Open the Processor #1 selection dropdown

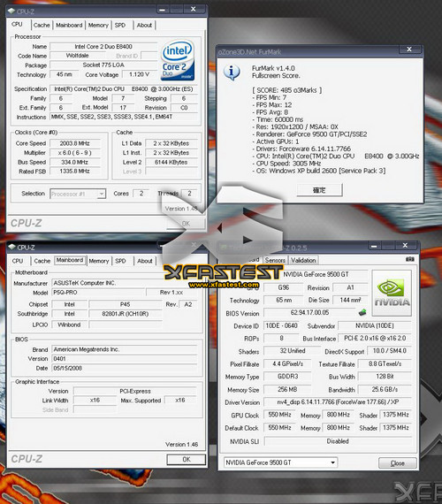pos(102,194)
